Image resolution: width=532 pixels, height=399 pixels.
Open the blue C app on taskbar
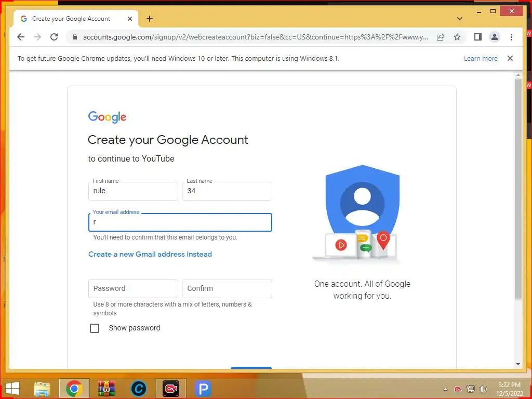138,389
